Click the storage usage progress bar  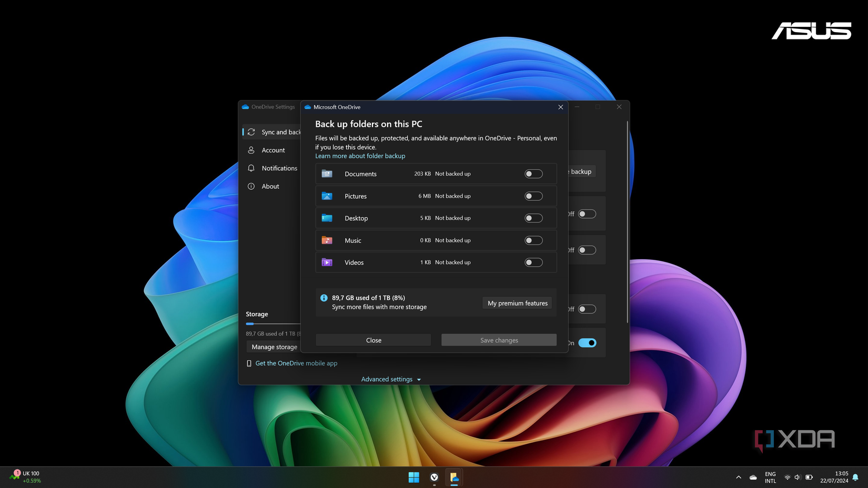272,324
